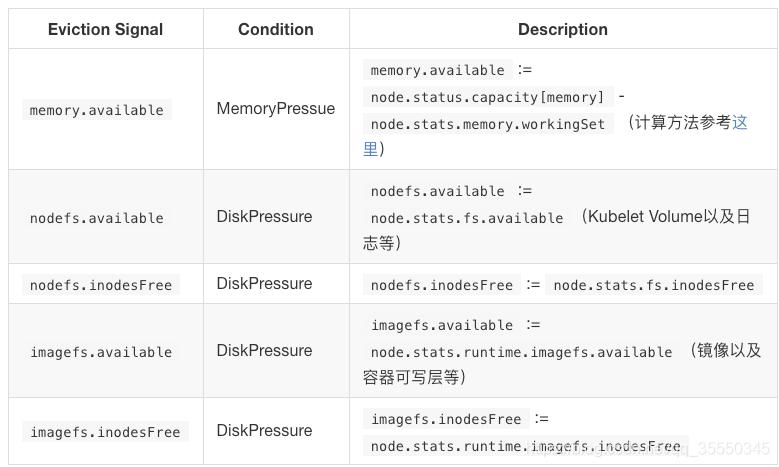Click DiskPressure in the imagefs.available row

[264, 351]
